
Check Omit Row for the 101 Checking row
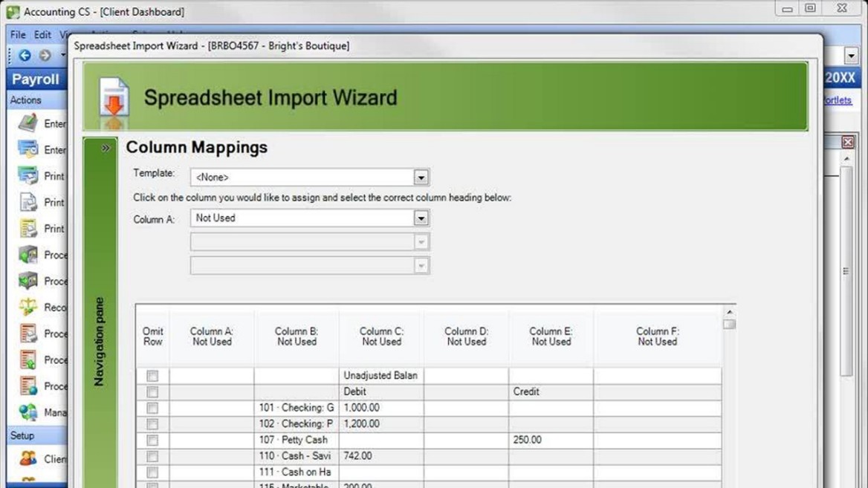tap(152, 408)
